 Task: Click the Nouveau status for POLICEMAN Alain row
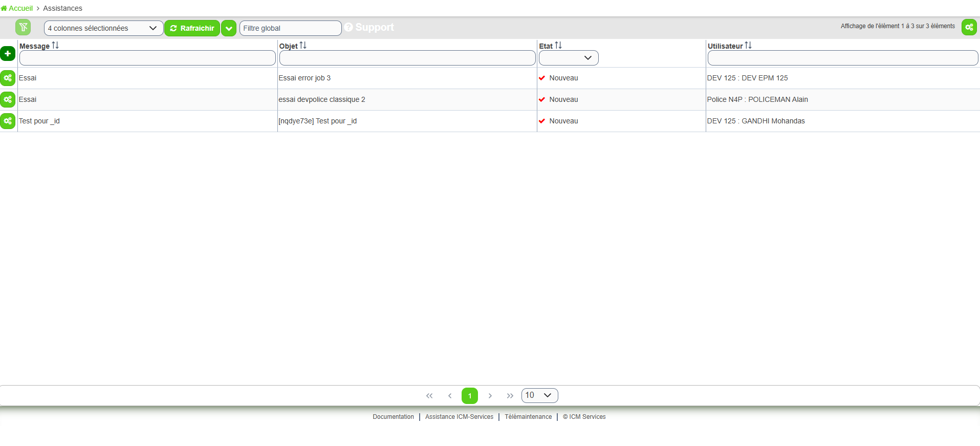point(563,99)
